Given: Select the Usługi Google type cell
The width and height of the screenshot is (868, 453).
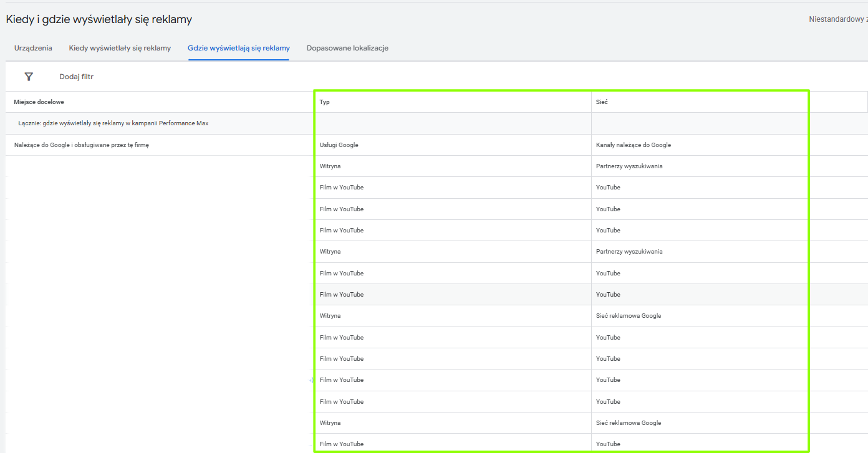Looking at the screenshot, I should pos(339,145).
